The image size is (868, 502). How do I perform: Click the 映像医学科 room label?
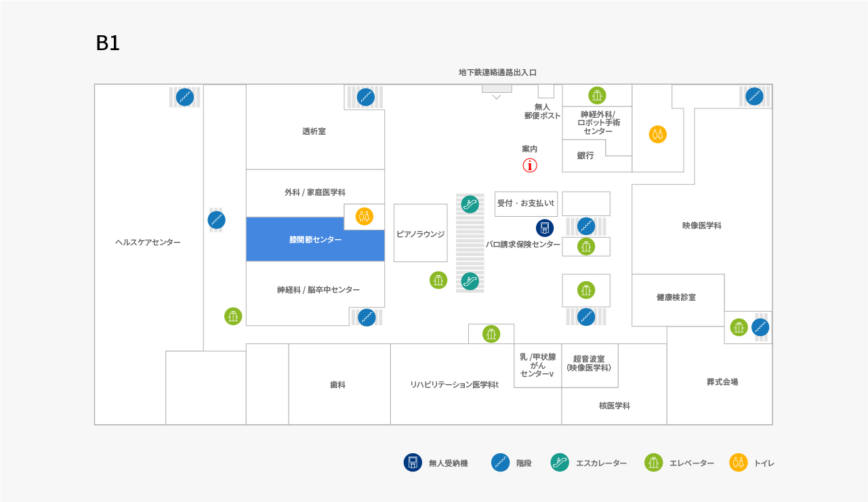pyautogui.click(x=701, y=226)
